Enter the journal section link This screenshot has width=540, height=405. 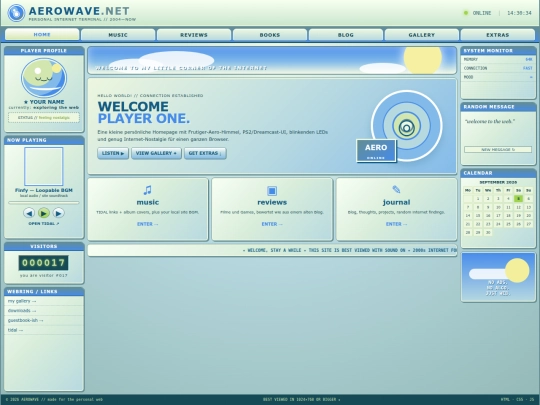click(x=396, y=224)
